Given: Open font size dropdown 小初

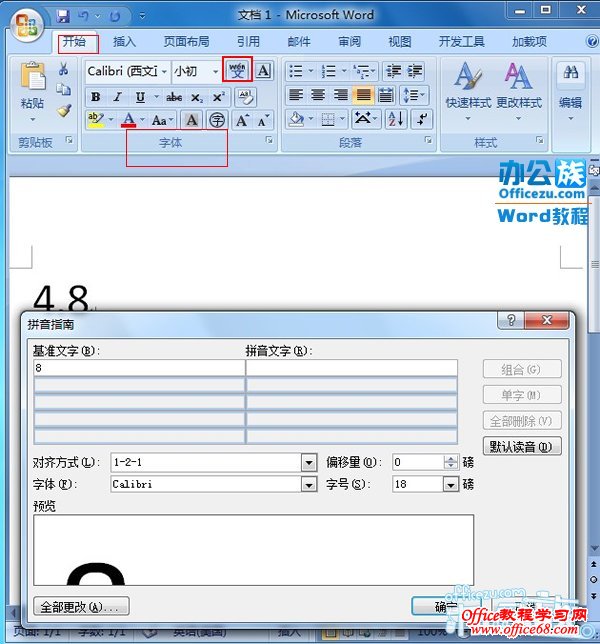Looking at the screenshot, I should coord(216,71).
